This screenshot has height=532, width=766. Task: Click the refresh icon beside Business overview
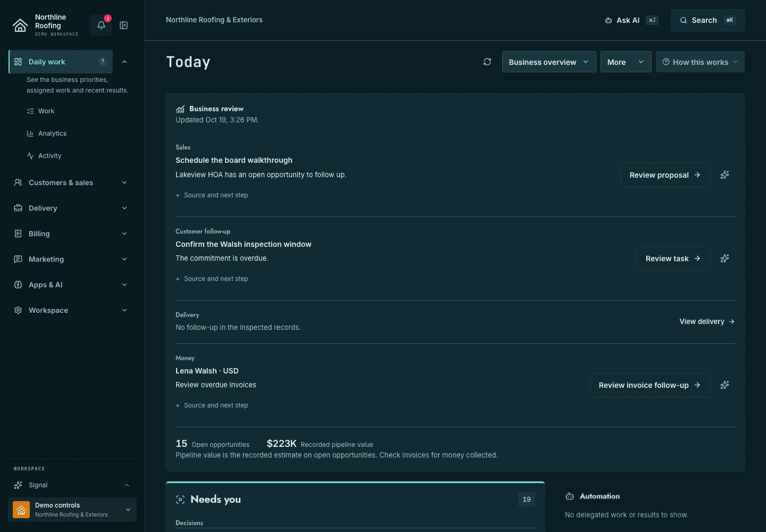coord(487,62)
